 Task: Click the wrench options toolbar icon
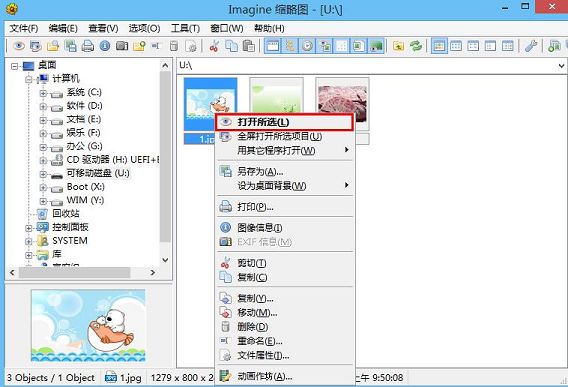tap(530, 46)
